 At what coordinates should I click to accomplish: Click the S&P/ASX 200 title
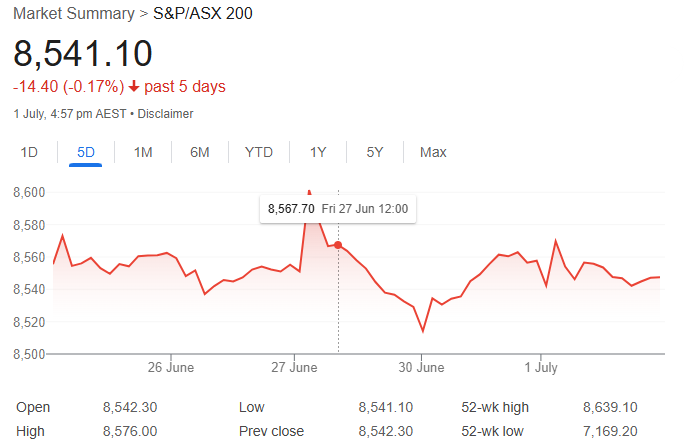point(203,13)
